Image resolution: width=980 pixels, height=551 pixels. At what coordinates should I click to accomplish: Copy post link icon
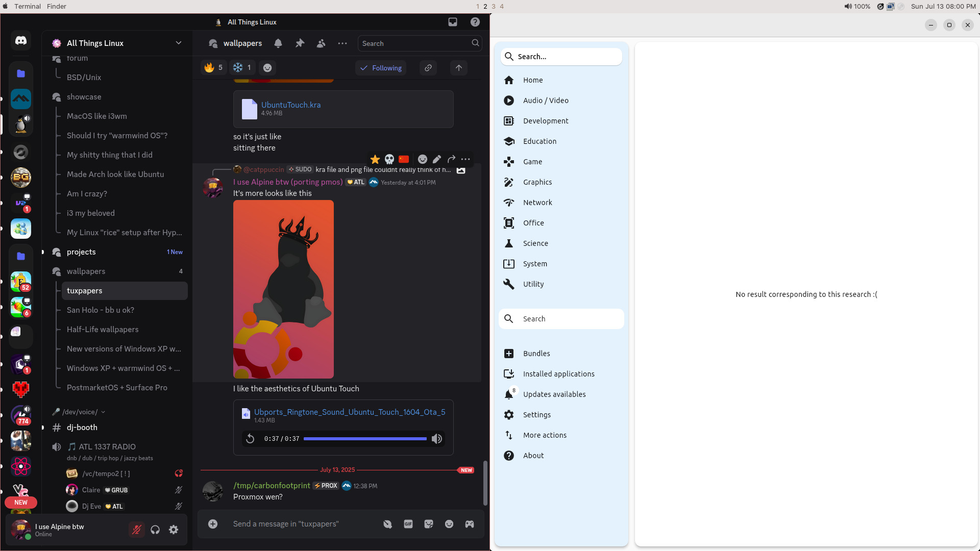(428, 68)
